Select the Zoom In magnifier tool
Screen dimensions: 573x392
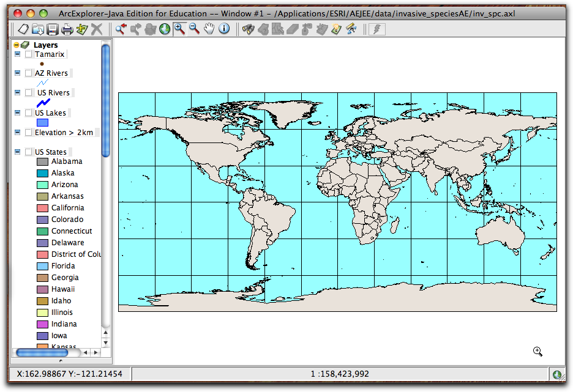coord(179,28)
